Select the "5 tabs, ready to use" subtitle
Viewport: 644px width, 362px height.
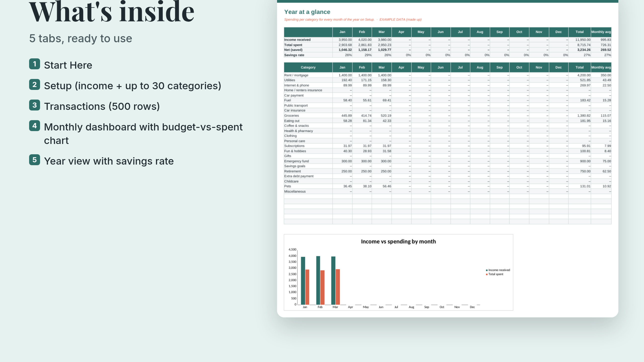[x=80, y=38]
